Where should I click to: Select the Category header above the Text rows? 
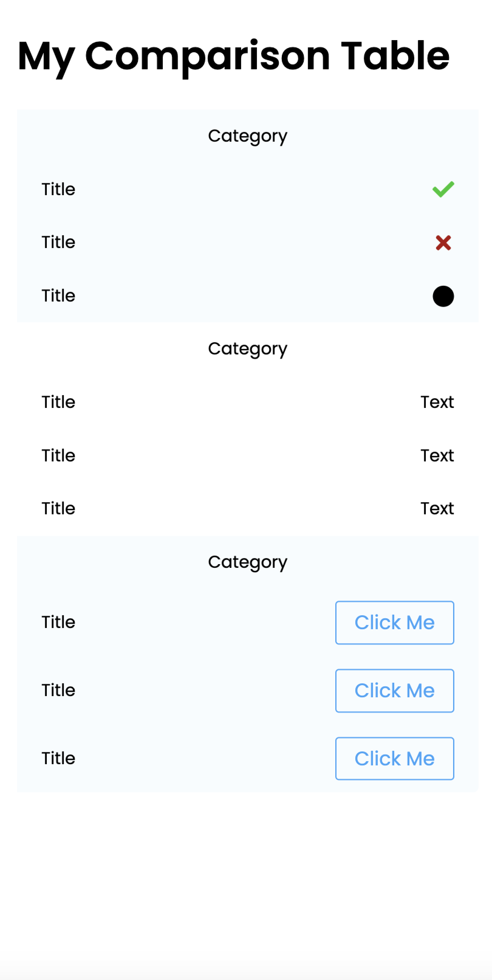point(248,349)
